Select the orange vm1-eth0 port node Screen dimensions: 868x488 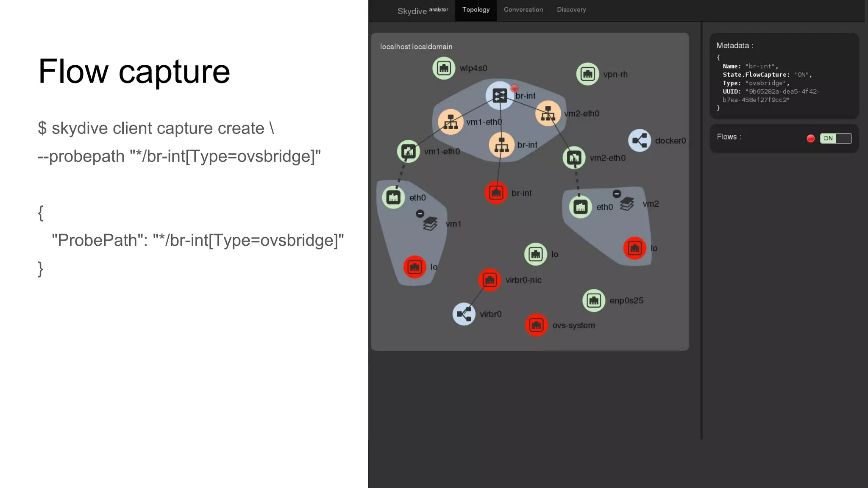point(451,122)
